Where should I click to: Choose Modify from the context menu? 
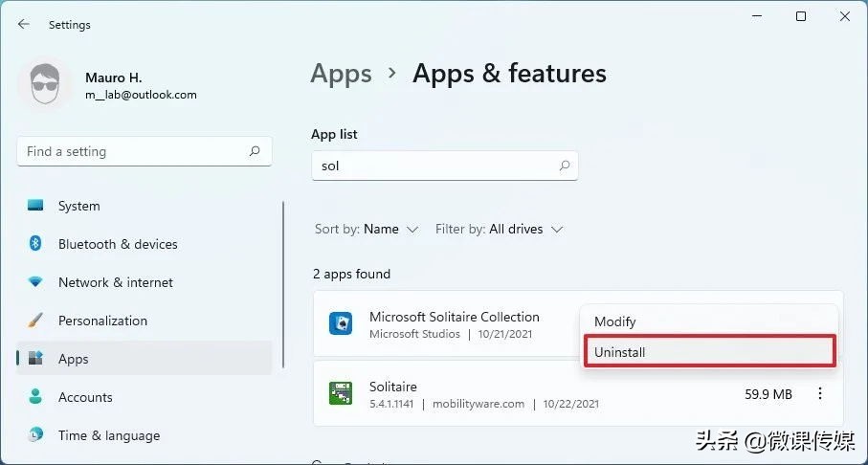tap(711, 321)
